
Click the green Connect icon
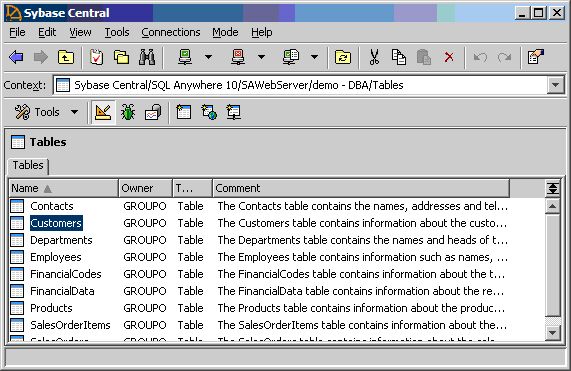185,57
